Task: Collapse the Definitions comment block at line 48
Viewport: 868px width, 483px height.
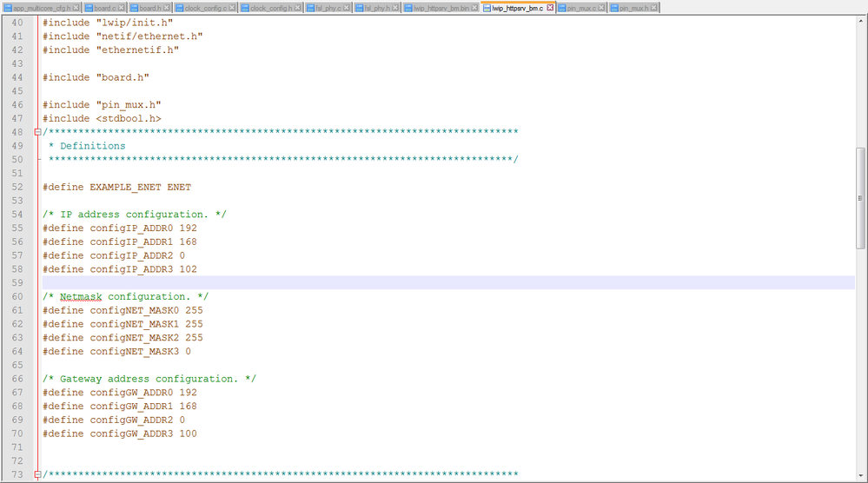Action: [x=37, y=132]
